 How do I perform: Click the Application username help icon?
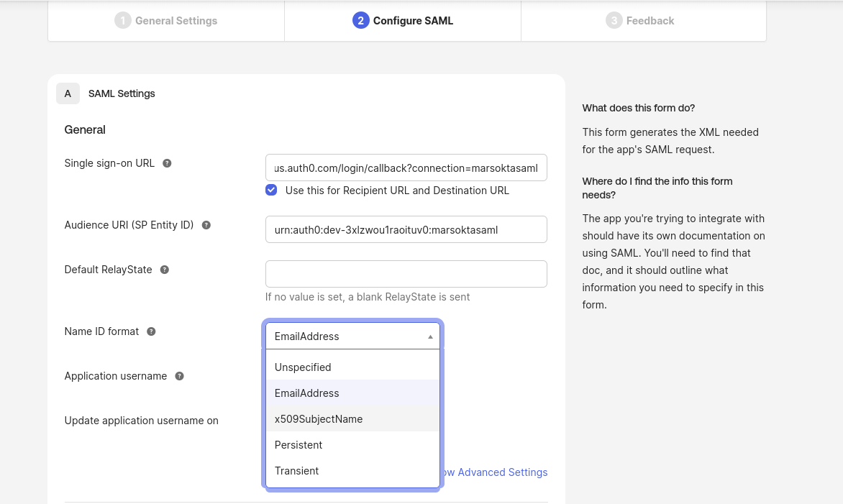point(179,376)
